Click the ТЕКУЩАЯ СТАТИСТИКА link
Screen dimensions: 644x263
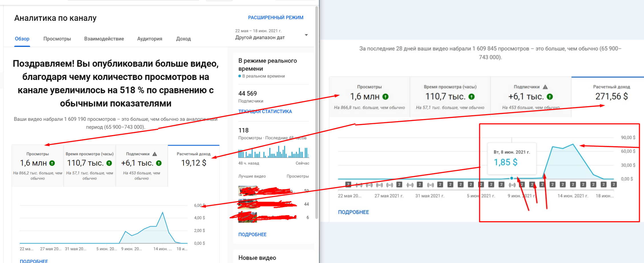pos(265,111)
